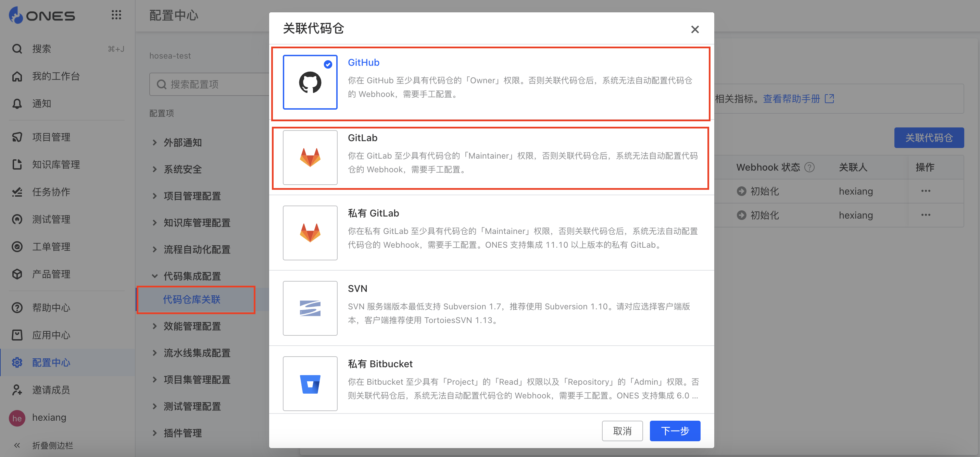The height and width of the screenshot is (457, 980).
Task: Click 取消 button in dialog
Action: coord(623,431)
